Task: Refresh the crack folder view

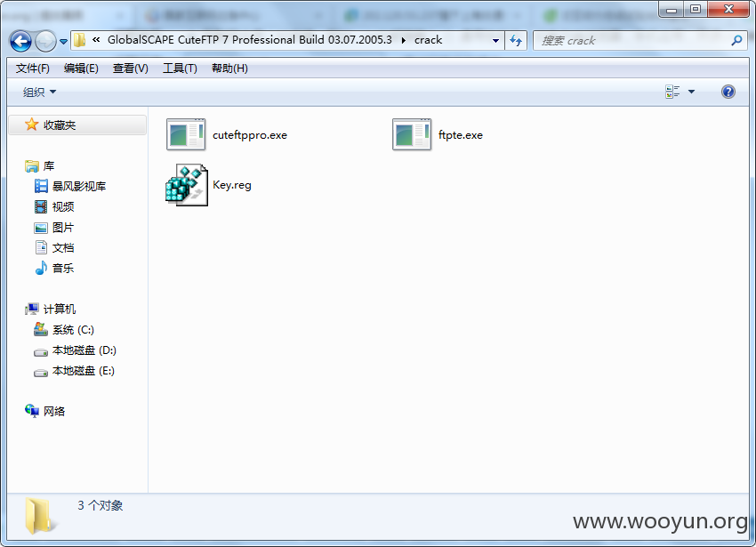Action: pyautogui.click(x=516, y=41)
